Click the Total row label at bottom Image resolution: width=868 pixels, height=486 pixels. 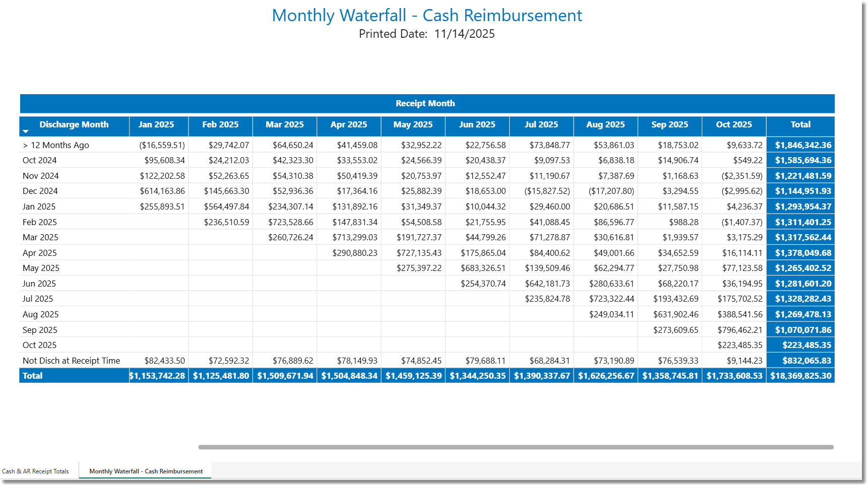coord(33,375)
